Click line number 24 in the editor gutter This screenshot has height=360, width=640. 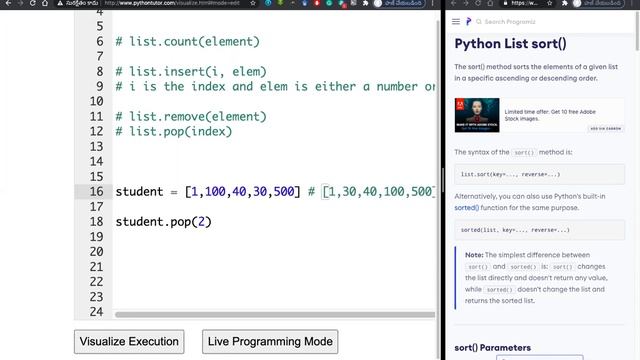pyautogui.click(x=97, y=312)
